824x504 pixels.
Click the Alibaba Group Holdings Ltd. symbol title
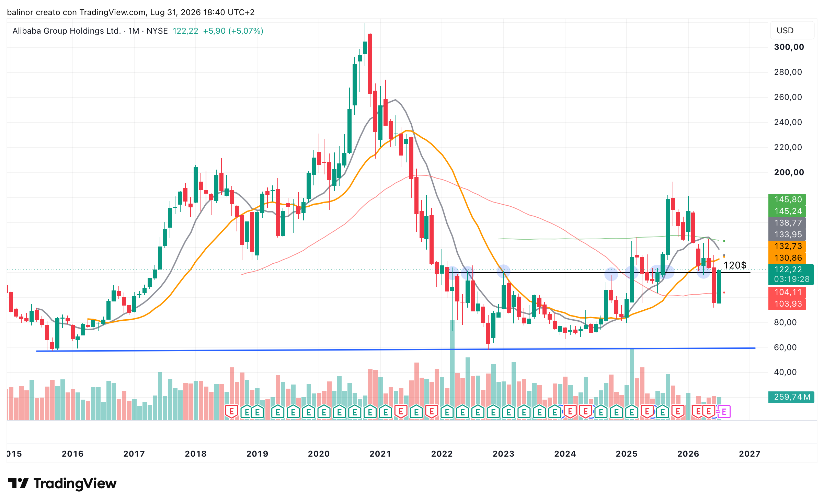67,31
